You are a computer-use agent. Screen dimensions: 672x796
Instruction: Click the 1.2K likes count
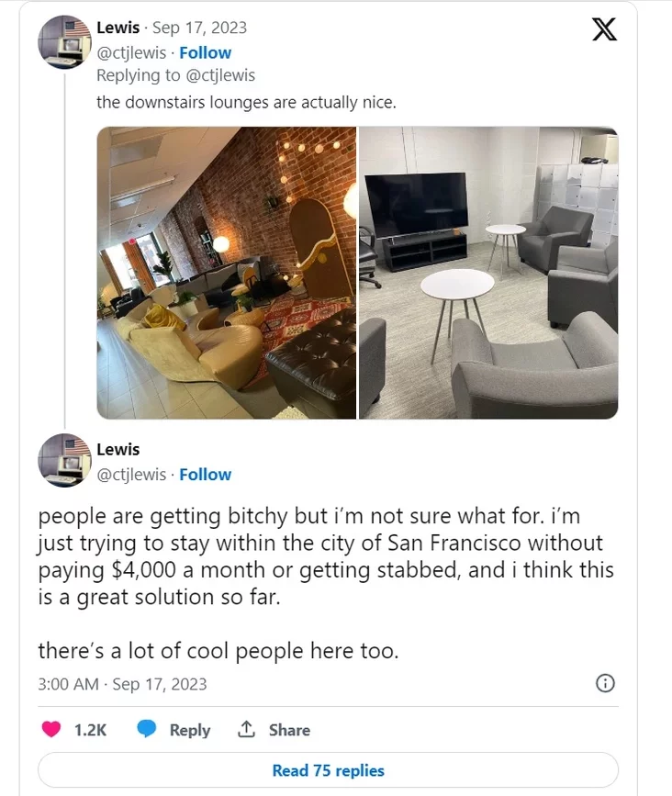pyautogui.click(x=90, y=730)
